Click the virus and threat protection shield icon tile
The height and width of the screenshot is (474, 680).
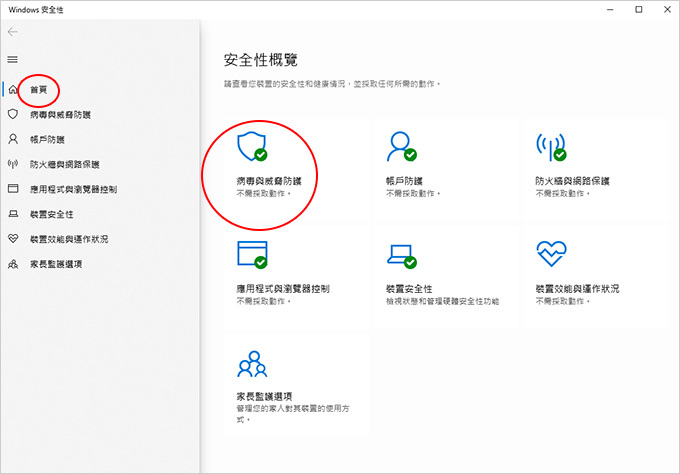250,148
